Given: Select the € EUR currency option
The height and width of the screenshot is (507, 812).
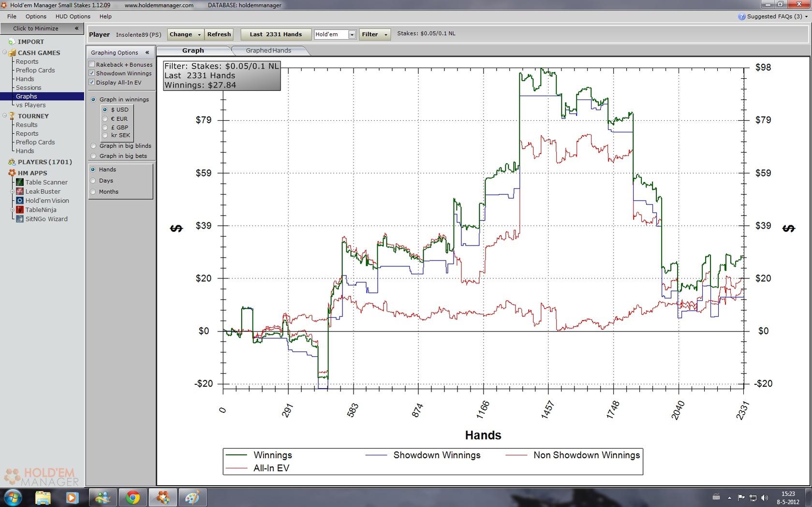Looking at the screenshot, I should [x=105, y=119].
